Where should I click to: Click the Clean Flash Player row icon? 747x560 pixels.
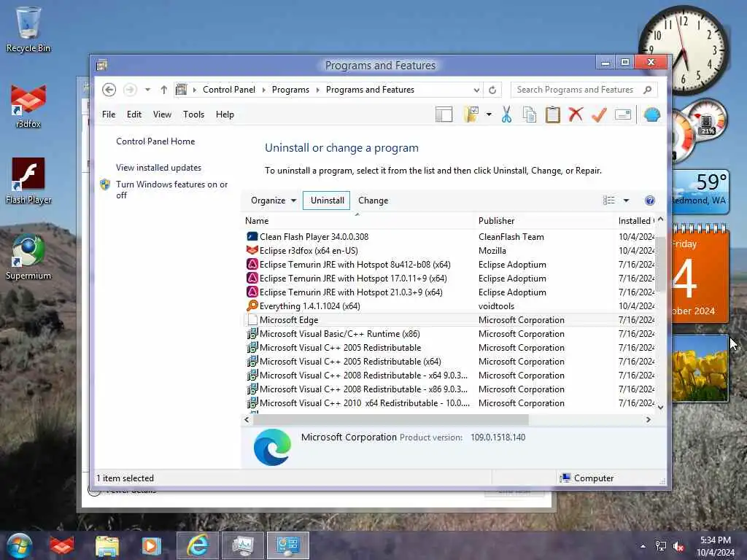(252, 236)
